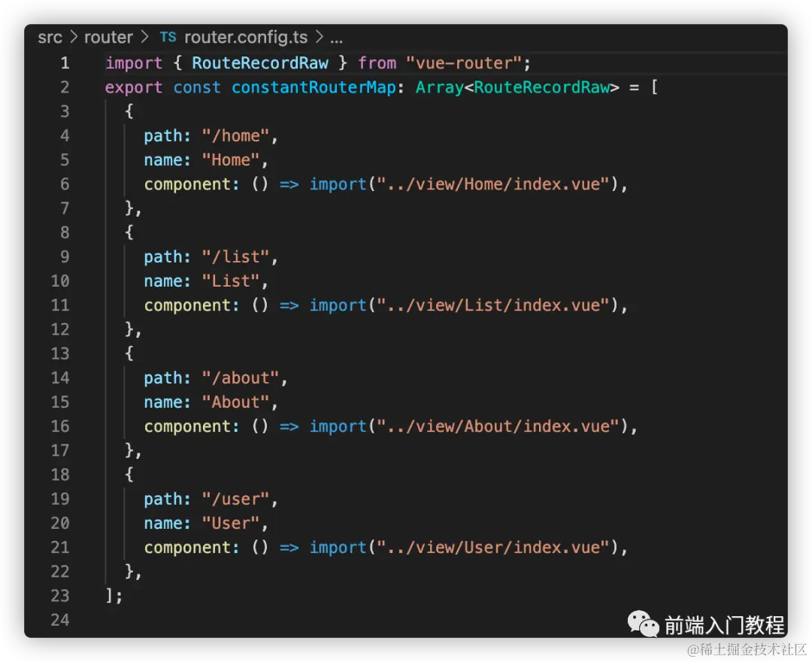Click "../view/About/index.vue" import path
Screen dimensions: 812x662
(x=498, y=427)
